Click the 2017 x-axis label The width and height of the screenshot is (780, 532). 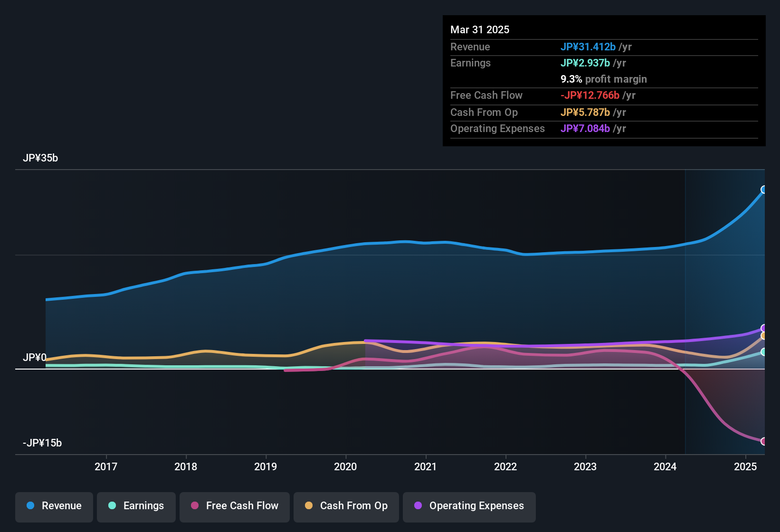tap(106, 466)
